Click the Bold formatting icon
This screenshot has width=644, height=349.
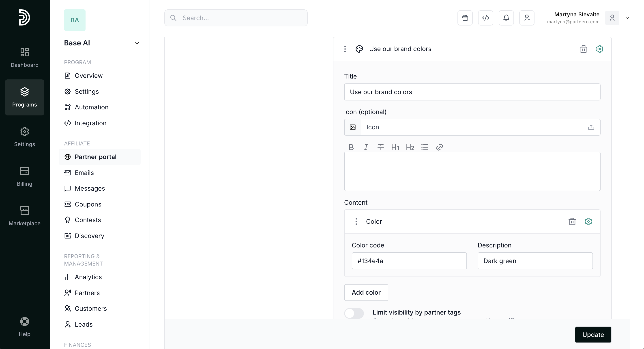[x=351, y=147]
